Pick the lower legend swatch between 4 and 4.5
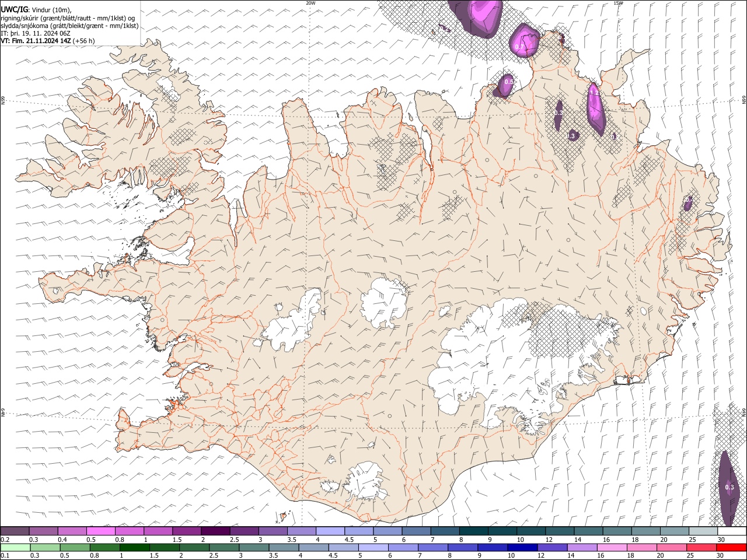747x560 pixels. point(313,547)
